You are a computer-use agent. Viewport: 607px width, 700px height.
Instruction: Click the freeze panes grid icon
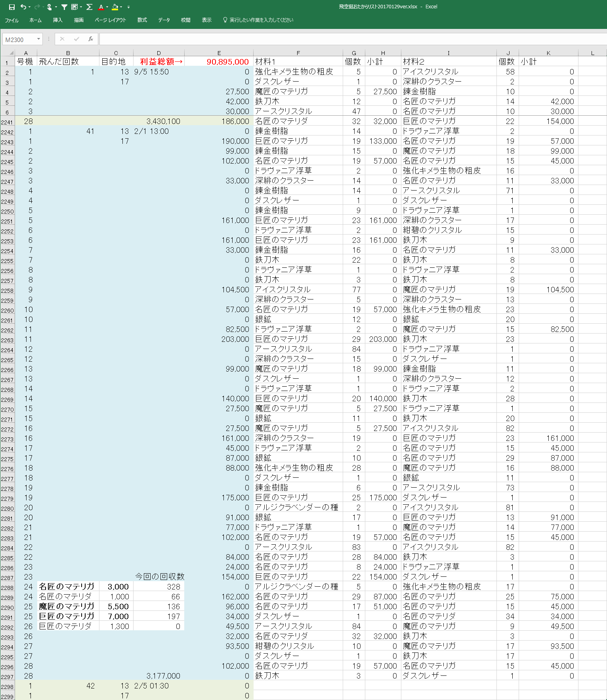click(74, 7)
